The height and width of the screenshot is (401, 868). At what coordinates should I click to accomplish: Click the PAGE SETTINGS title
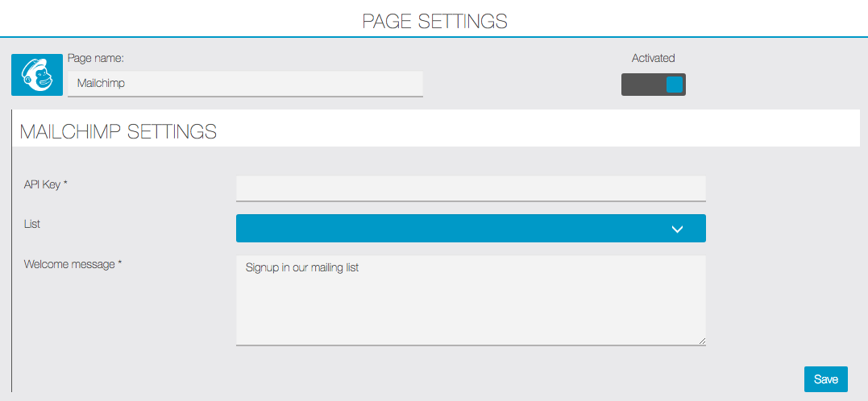434,21
